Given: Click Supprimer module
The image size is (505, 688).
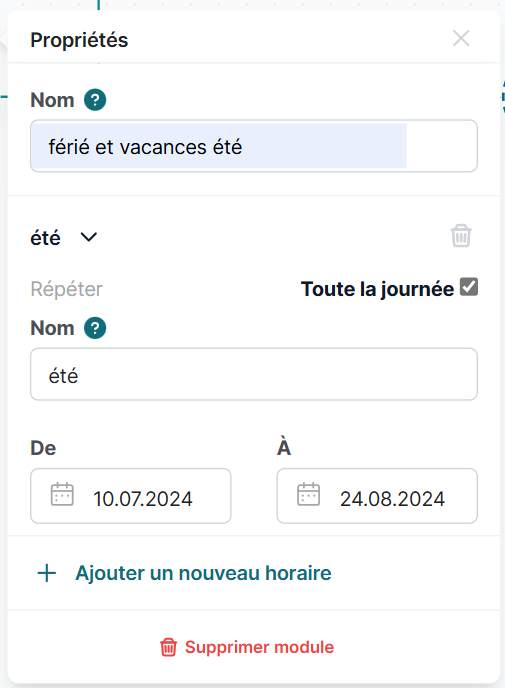Looking at the screenshot, I should pos(259,647).
